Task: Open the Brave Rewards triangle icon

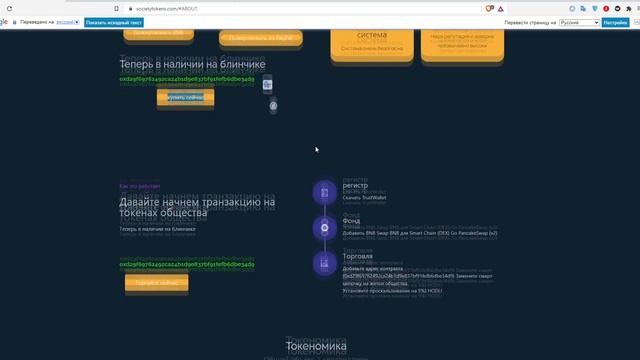Action: (x=500, y=9)
